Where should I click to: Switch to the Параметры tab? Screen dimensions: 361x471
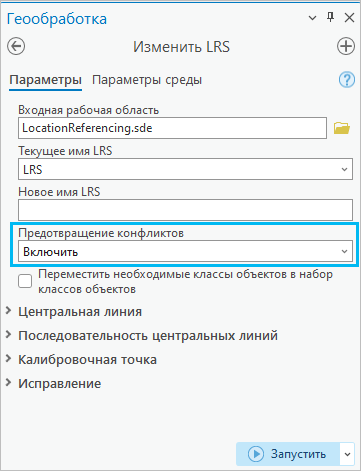point(45,80)
